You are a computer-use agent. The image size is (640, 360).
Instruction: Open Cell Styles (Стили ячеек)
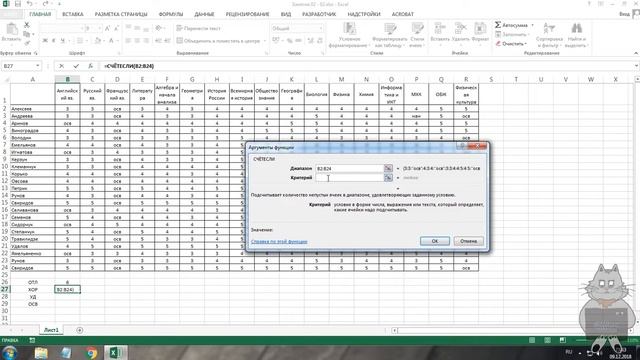click(417, 35)
